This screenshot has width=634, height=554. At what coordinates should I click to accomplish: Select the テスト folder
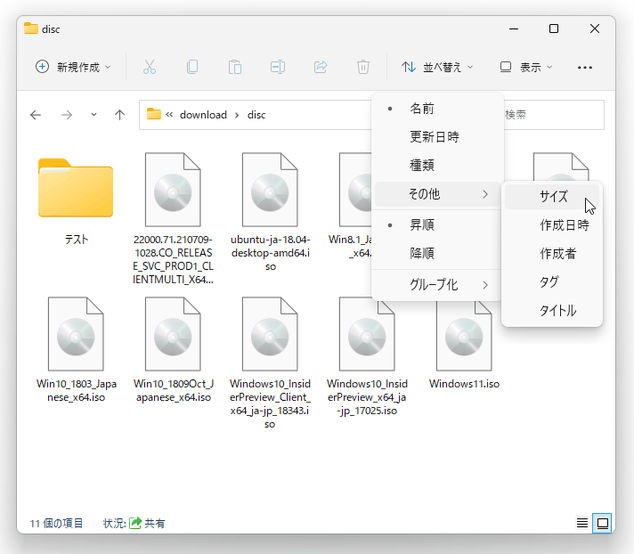[76, 201]
